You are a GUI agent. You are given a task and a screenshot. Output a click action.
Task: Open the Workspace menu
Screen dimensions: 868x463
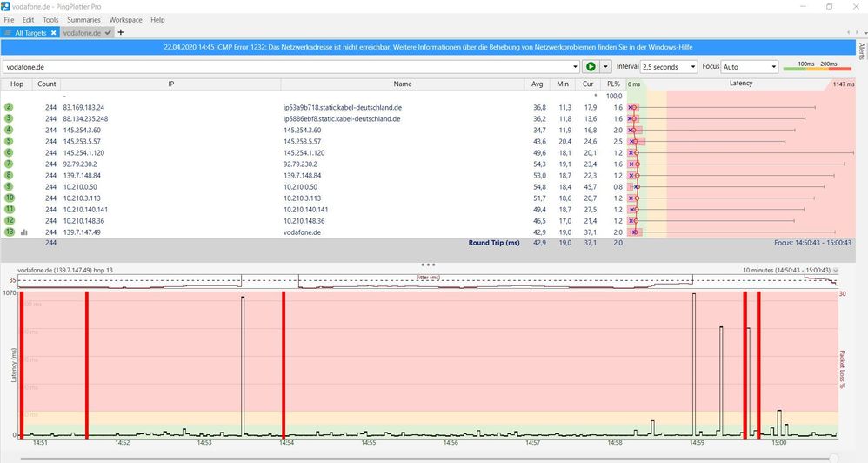click(125, 19)
